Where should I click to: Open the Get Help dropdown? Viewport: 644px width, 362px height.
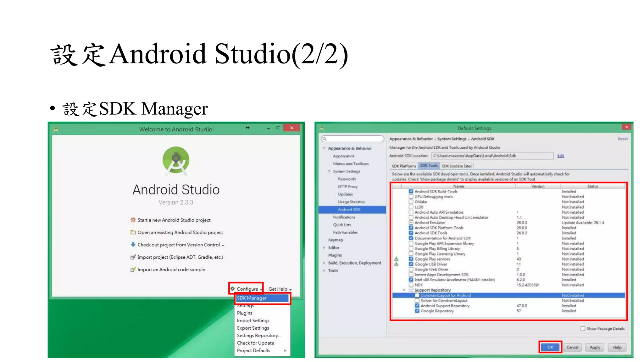[x=280, y=289]
